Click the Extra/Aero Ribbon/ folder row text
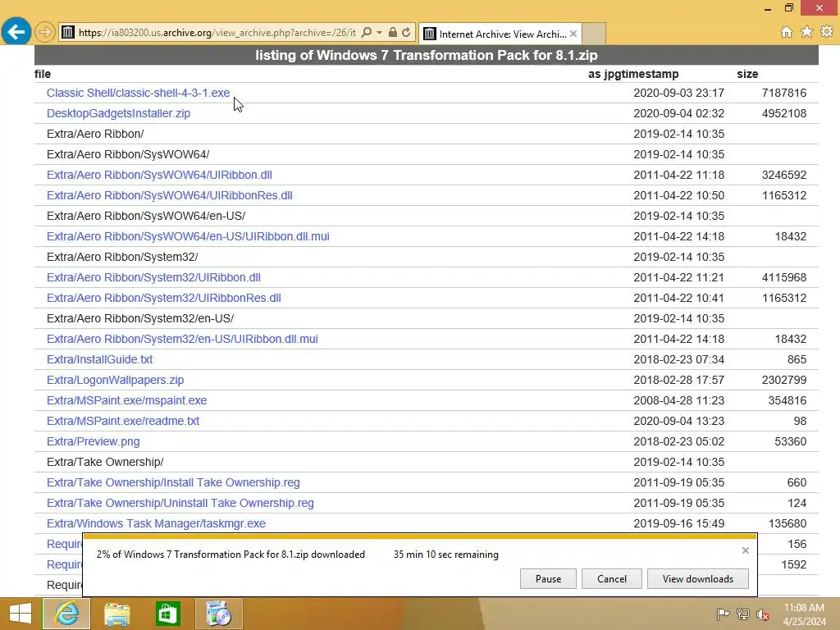840x630 pixels. [95, 134]
